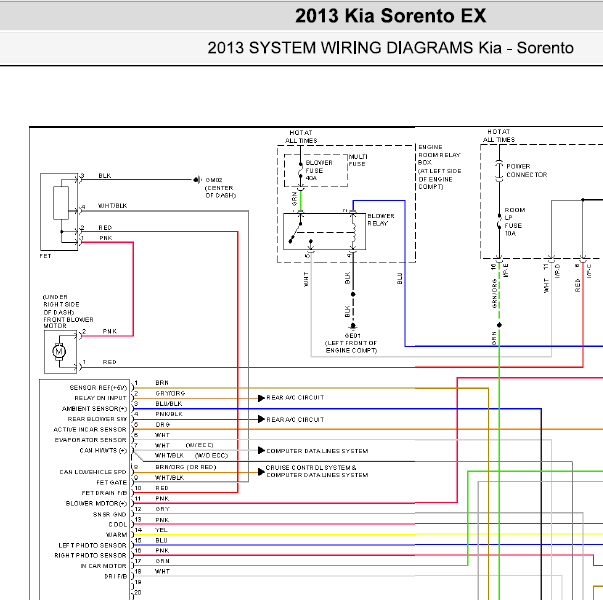
Task: Click the FET component label
Action: coord(45,256)
